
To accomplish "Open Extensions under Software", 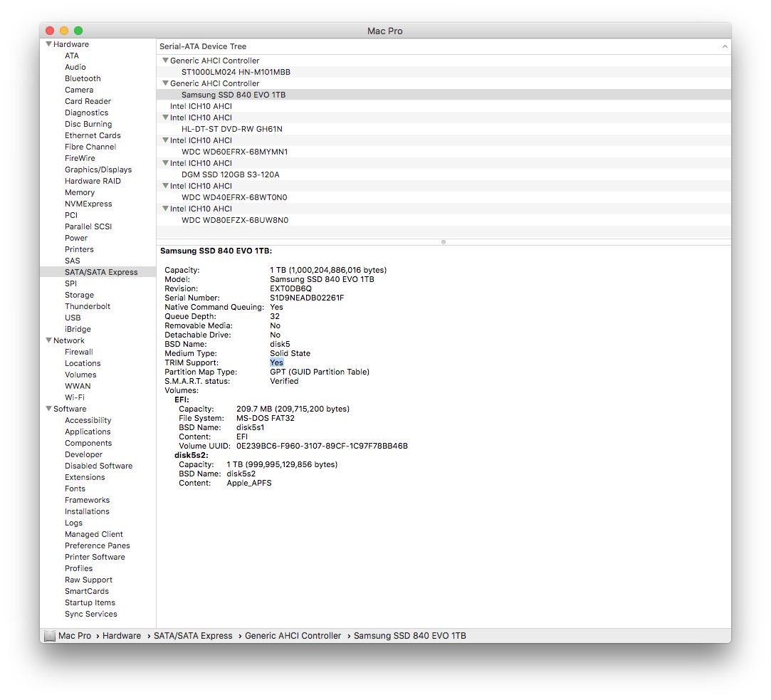I will click(x=85, y=477).
